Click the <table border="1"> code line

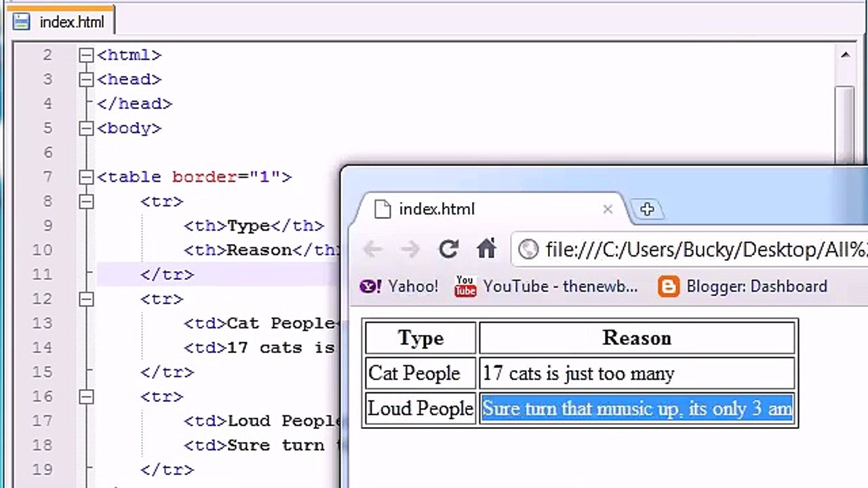pos(194,177)
